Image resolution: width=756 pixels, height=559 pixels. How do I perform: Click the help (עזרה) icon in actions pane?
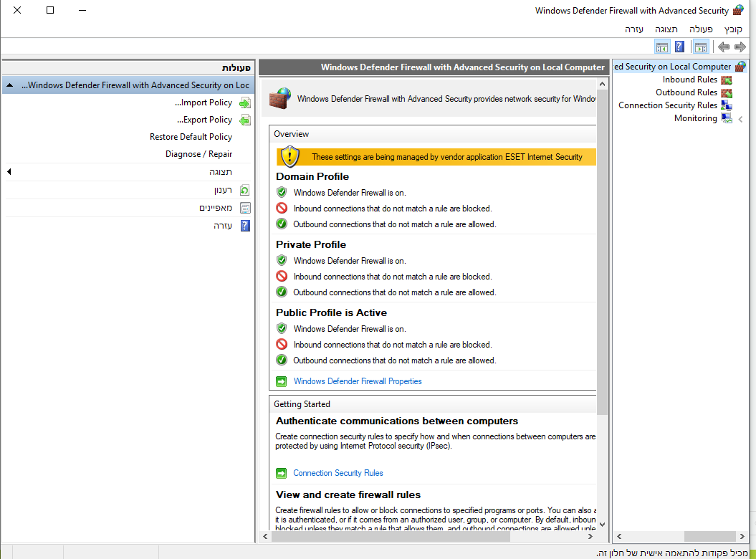245,225
